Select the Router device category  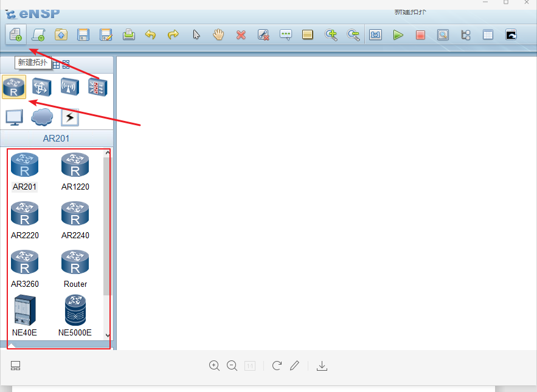click(14, 87)
